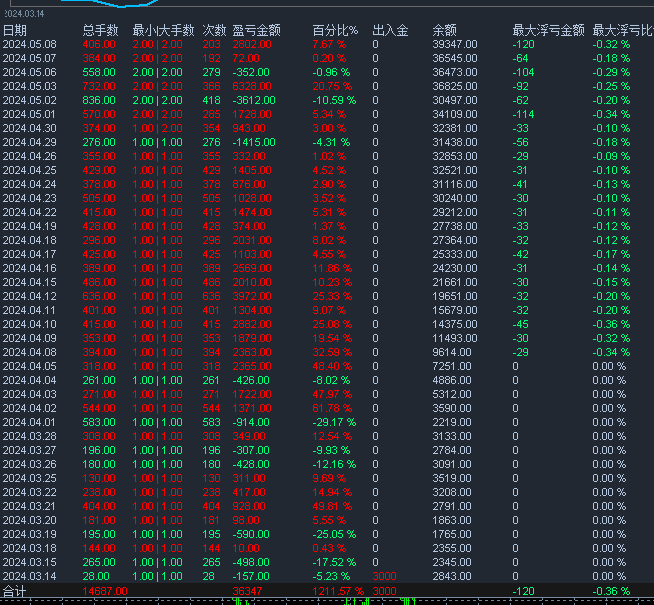Click the 2024.05.02 date cell
Viewport: 654px width, 605px height.
tap(29, 101)
